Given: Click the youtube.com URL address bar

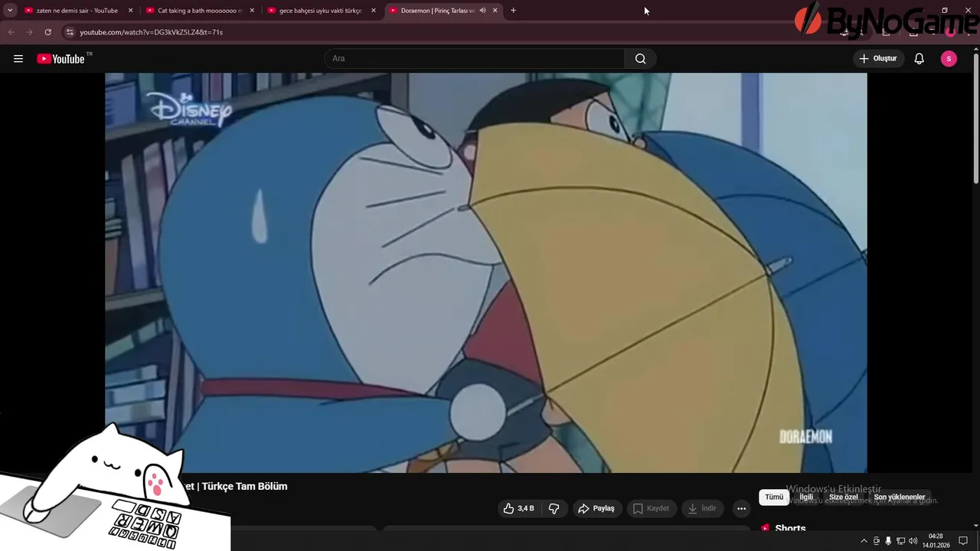Looking at the screenshot, I should click(151, 32).
